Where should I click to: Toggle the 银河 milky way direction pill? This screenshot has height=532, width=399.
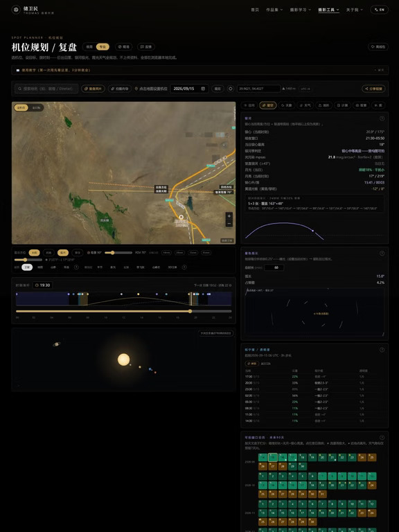point(63,253)
